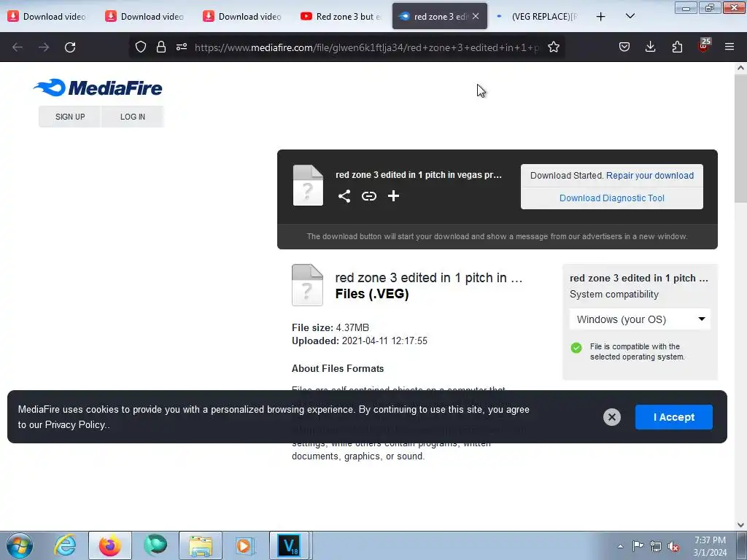Click 'File size: 4.37MB' text

[330, 327]
